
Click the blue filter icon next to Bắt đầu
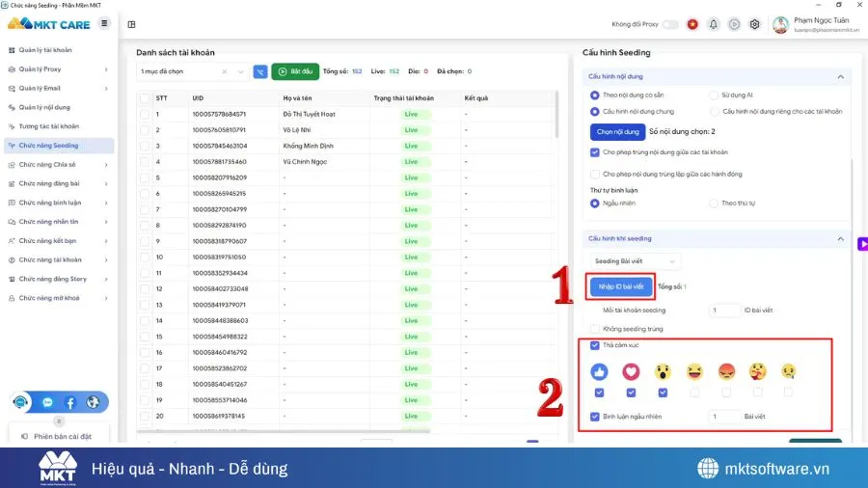[260, 71]
